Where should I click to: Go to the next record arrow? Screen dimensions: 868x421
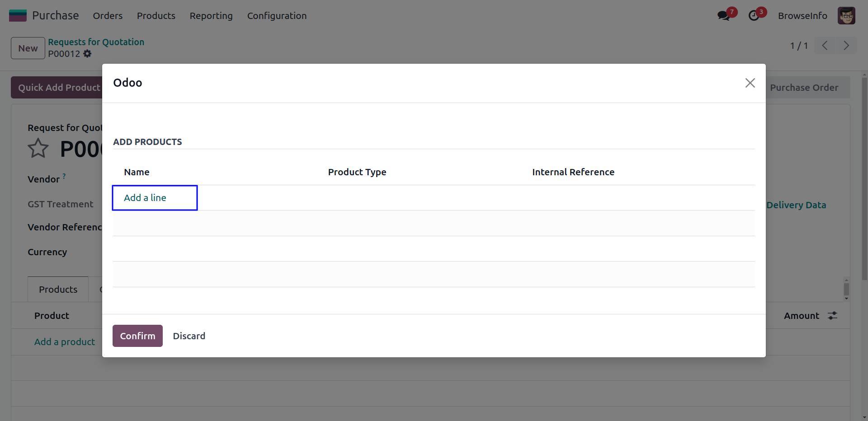[x=846, y=46]
